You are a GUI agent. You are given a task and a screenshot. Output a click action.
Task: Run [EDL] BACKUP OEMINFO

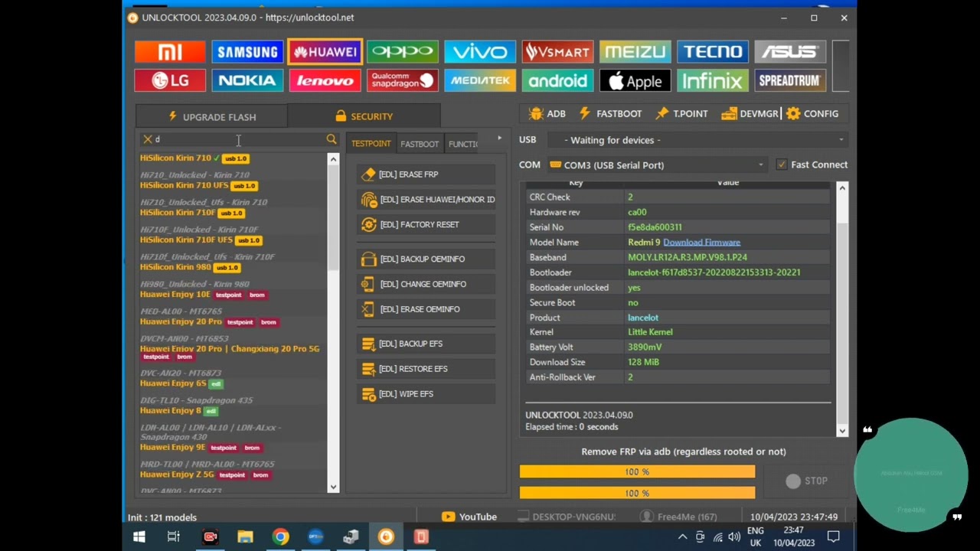[426, 259]
